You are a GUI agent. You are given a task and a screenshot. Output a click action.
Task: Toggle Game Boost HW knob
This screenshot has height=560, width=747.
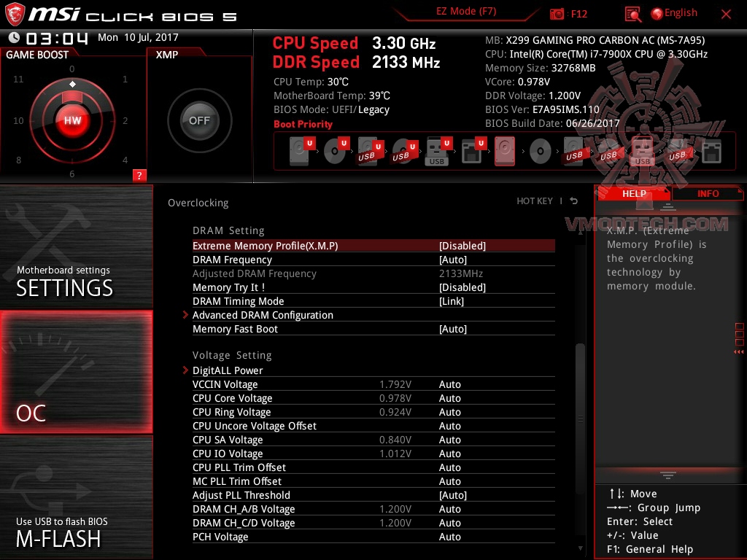[72, 120]
